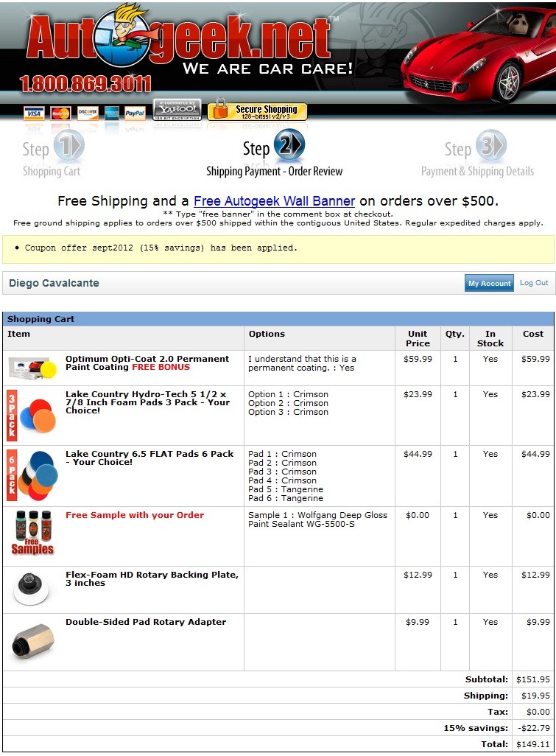Image resolution: width=556 pixels, height=756 pixels.
Task: Click the Log Out link
Action: click(x=534, y=283)
